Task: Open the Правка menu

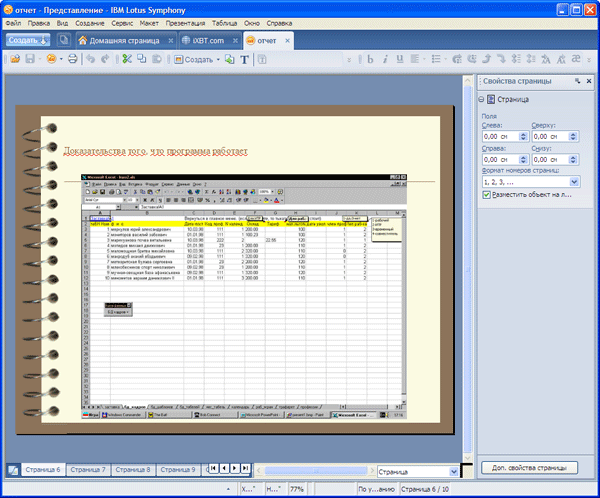Action: click(x=39, y=23)
